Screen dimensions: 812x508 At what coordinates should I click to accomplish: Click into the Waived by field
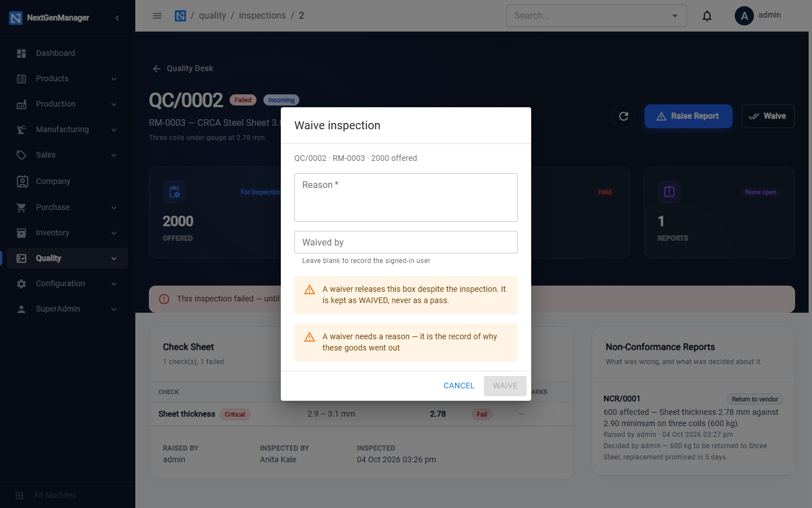point(406,242)
